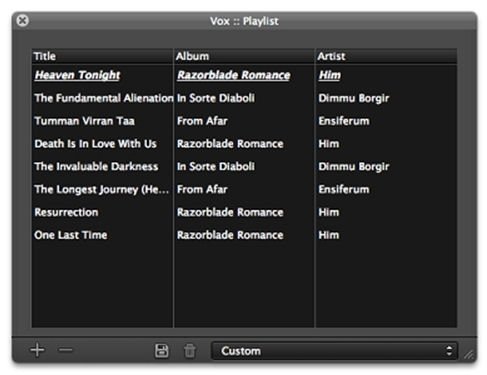Close the Vox Playlist window
Image resolution: width=487 pixels, height=375 pixels.
coord(22,21)
